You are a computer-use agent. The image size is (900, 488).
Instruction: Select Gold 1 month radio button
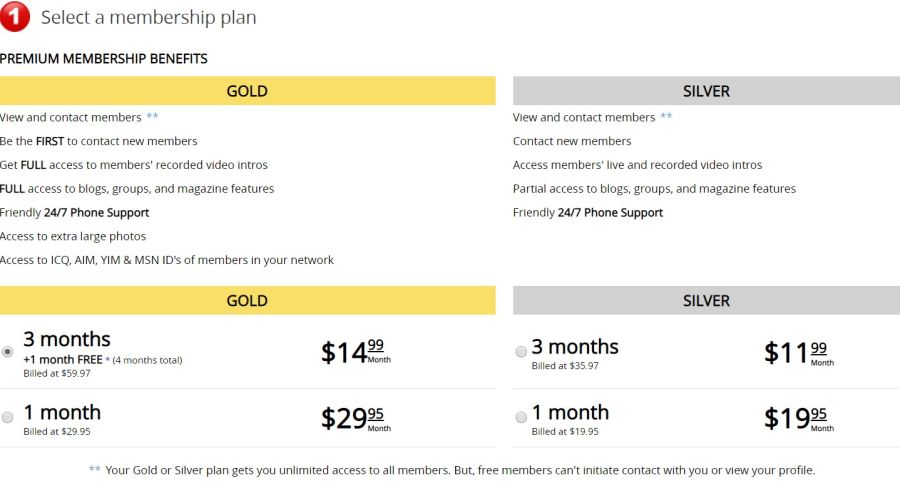pos(8,417)
